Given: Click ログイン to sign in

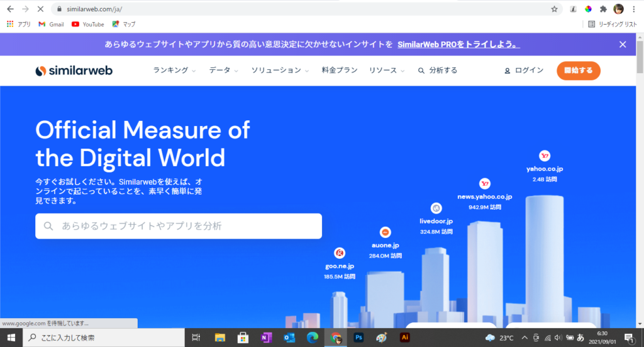Looking at the screenshot, I should (524, 71).
